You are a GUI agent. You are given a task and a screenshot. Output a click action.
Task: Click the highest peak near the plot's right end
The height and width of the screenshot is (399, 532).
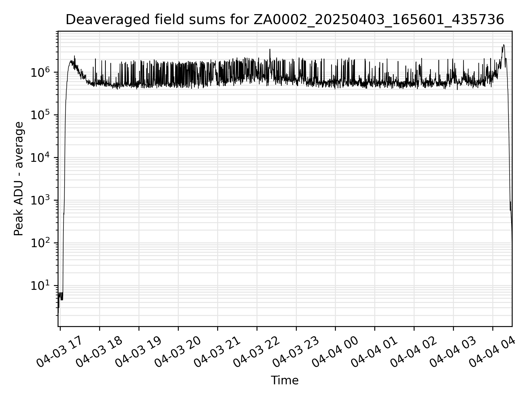[504, 45]
